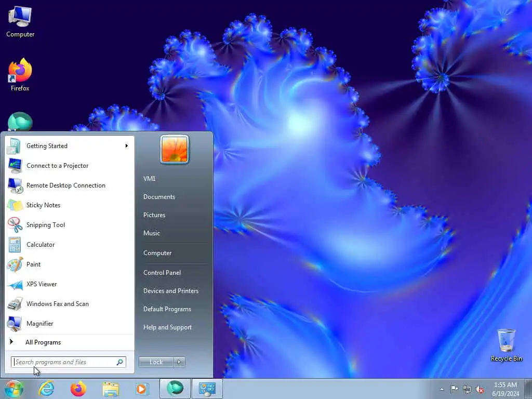Select the Recycle Bin on desktop
The width and height of the screenshot is (532, 399).
click(x=506, y=345)
